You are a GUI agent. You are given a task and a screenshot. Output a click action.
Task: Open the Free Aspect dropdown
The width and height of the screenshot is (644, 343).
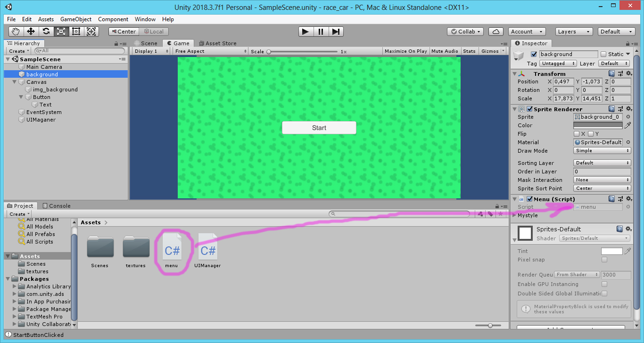click(210, 51)
